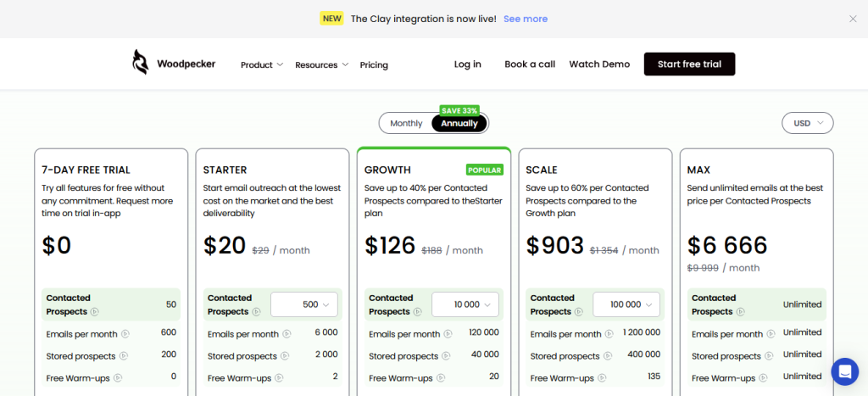Click the crossed-out $188 price
This screenshot has height=396, width=868.
pos(431,250)
